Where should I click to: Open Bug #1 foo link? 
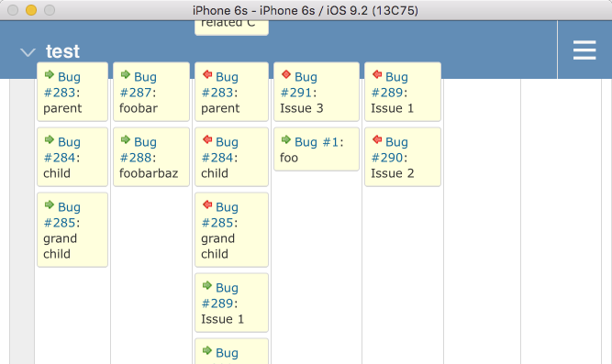(x=319, y=142)
